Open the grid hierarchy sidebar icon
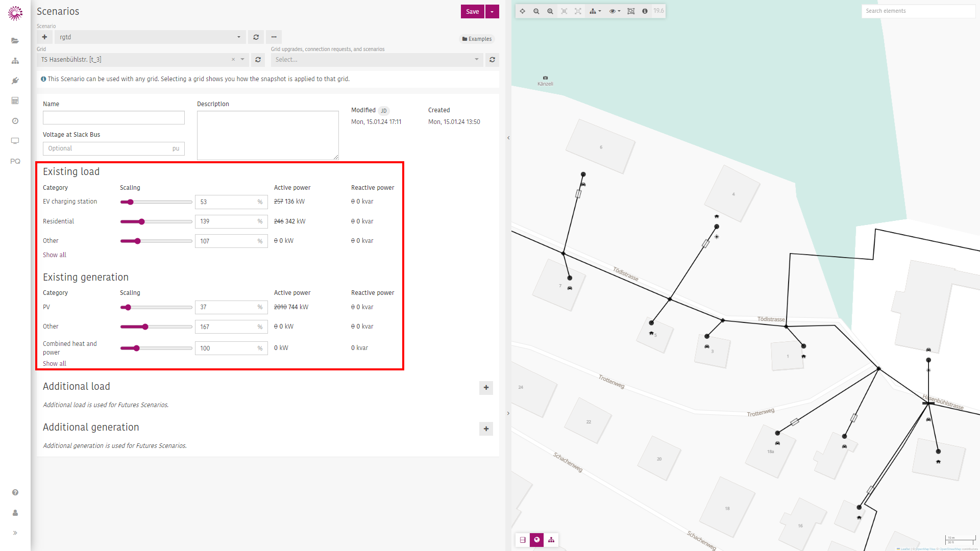This screenshot has width=980, height=551. tap(15, 61)
